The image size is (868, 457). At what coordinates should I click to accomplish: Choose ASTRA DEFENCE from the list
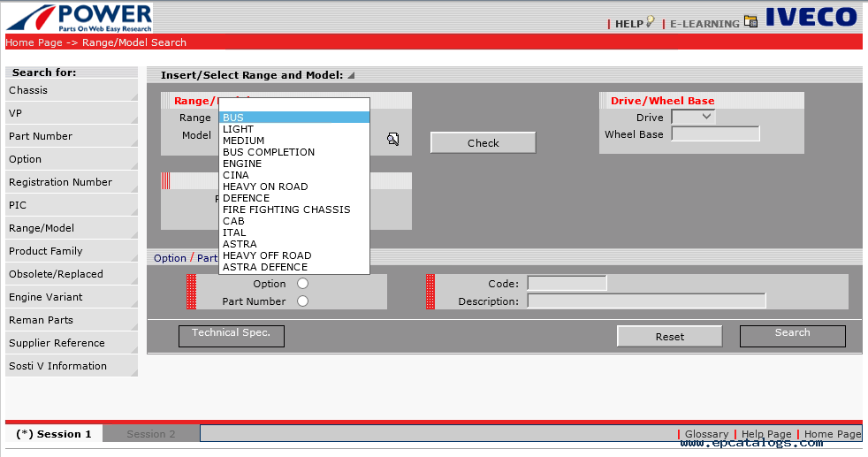(294, 267)
